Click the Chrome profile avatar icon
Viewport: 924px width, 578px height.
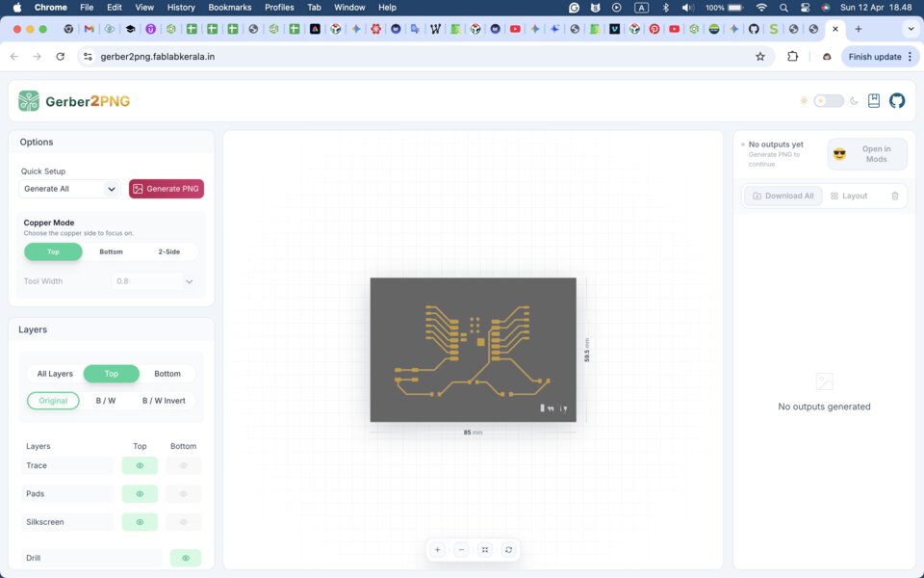point(827,57)
